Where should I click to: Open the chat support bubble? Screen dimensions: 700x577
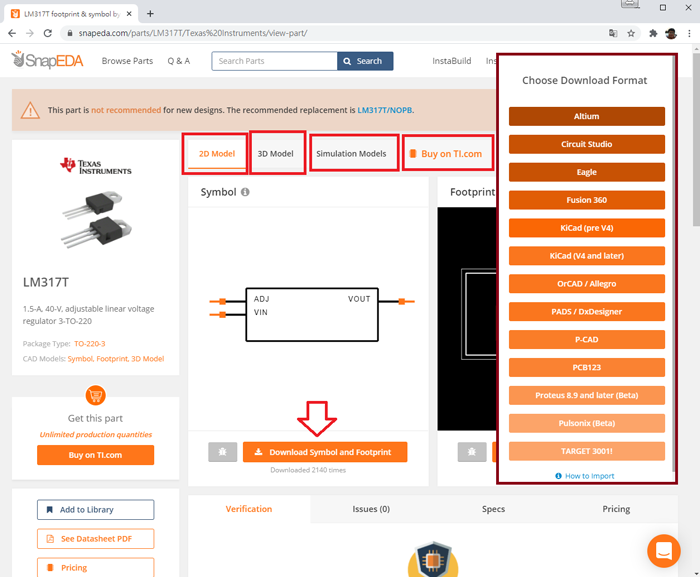663,551
